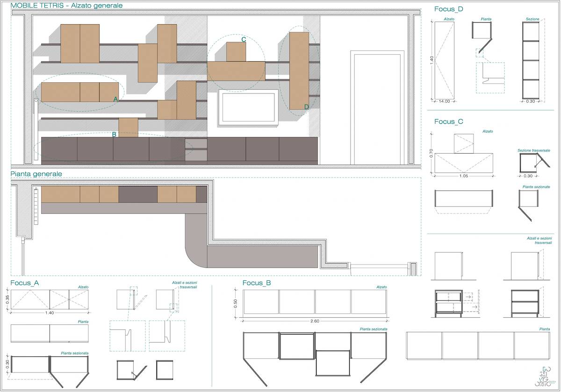Screen dimensions: 561x392
Task: Click the "Pianta sezionata" label in Focus_A
Action: coord(74,353)
